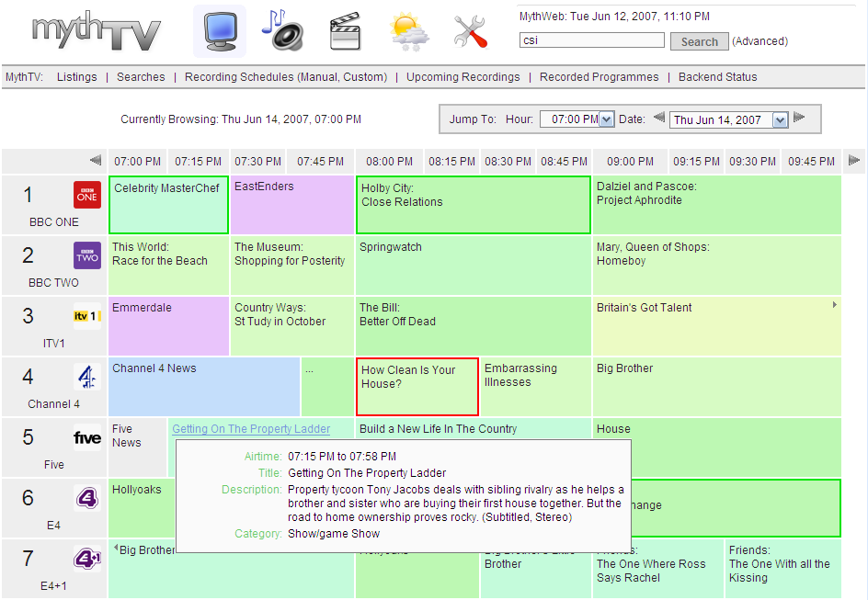This screenshot has height=600, width=868.
Task: Select Channel 4 News programme
Action: (x=204, y=387)
